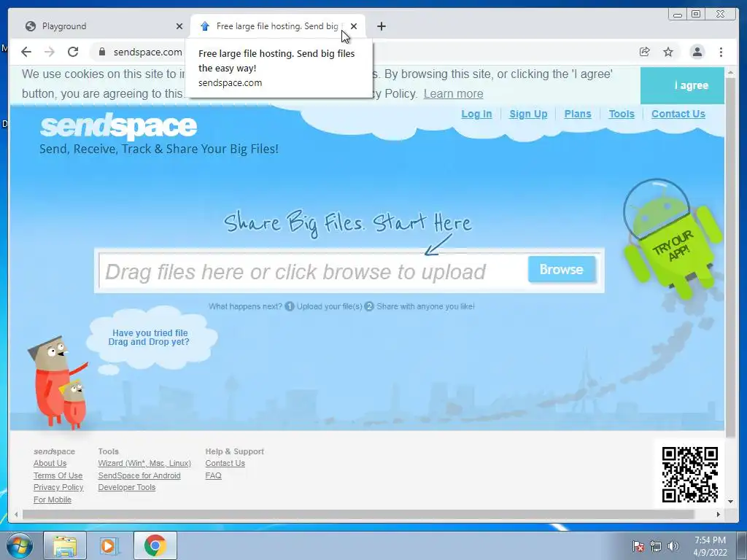Open Contact Us under Help & Support
The height and width of the screenshot is (560, 747).
[225, 463]
